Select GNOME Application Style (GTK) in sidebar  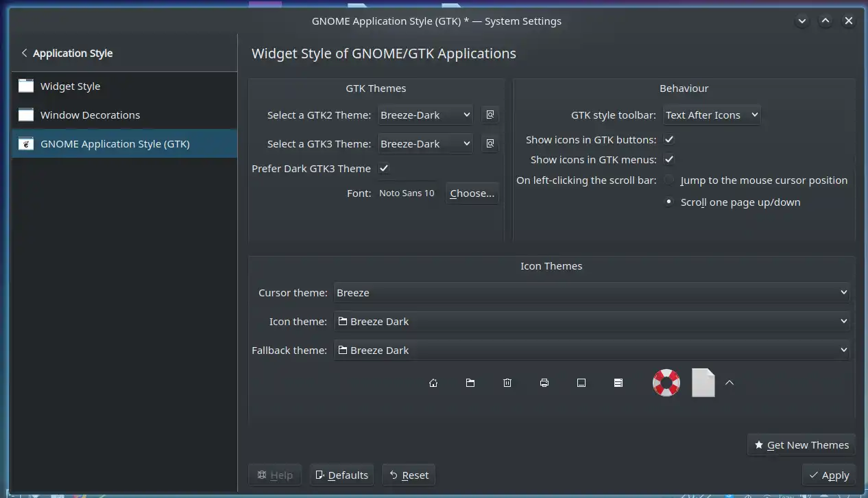(125, 144)
